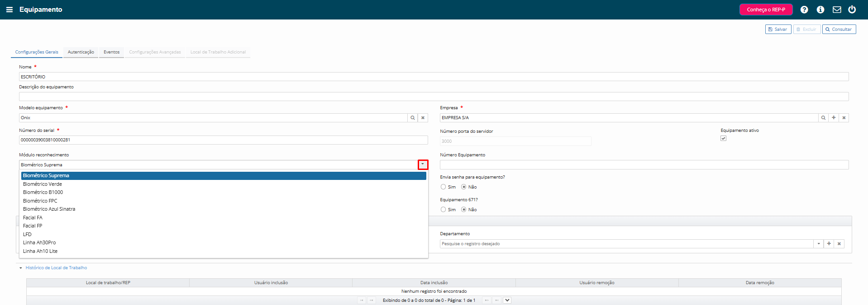
Task: Choose Facial FP option
Action: pos(224,226)
